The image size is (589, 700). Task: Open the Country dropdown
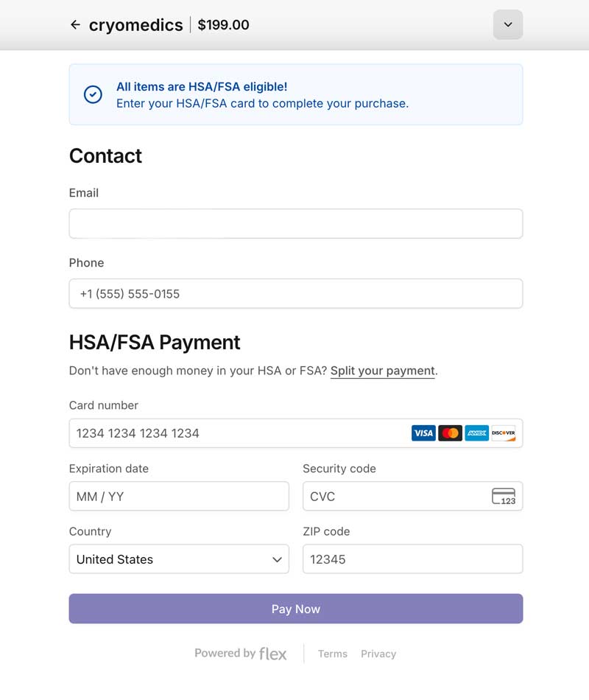[x=179, y=559]
